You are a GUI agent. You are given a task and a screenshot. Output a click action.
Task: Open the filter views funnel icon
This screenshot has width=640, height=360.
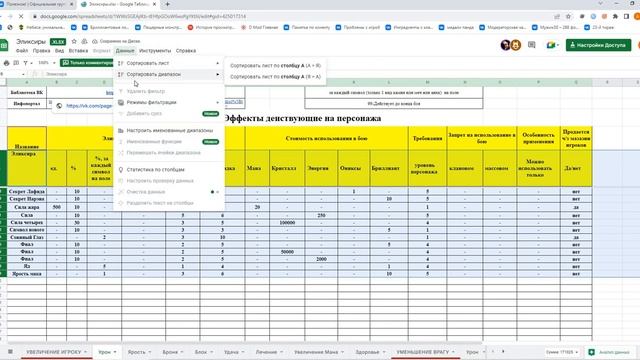coord(26,63)
